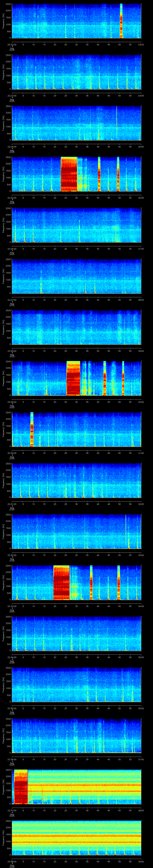Screen dimensions: 153x868
Task: Open the 22:28:00 spectrogram panel
Action: (76, 327)
